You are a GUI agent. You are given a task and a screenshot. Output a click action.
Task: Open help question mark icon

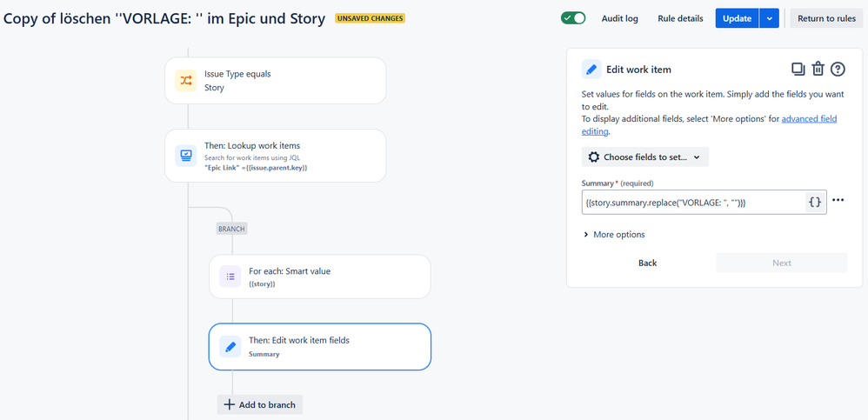pos(838,70)
